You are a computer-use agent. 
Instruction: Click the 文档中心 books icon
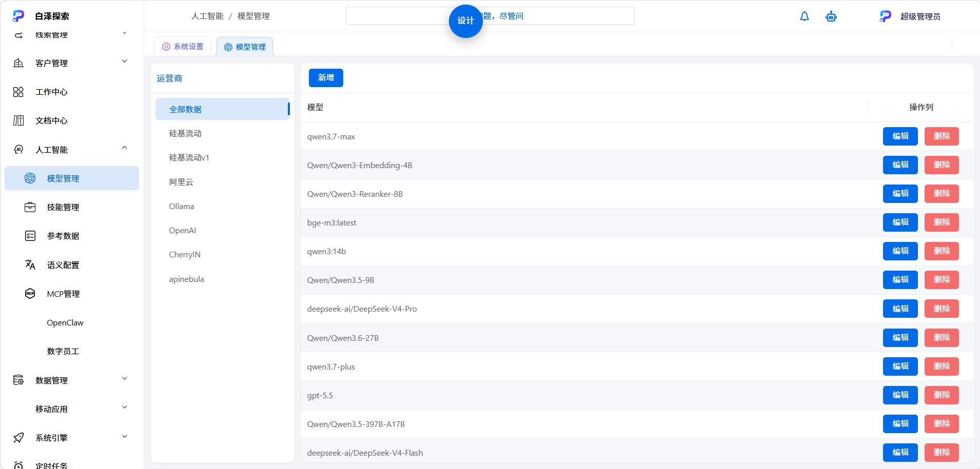(18, 120)
